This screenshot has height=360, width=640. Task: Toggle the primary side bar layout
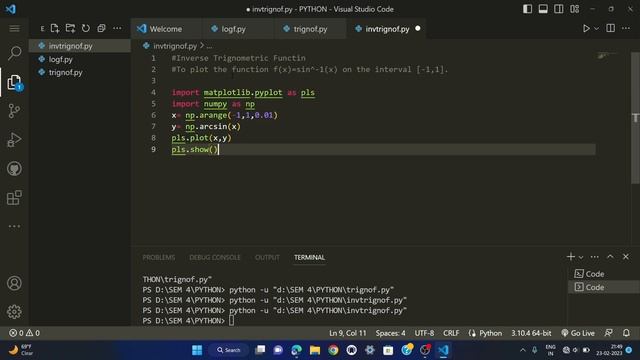527,9
